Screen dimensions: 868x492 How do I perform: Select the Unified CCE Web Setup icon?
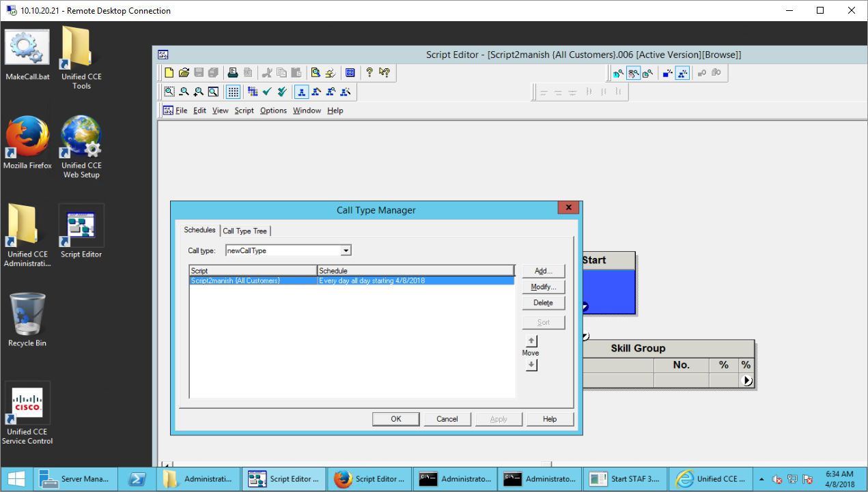pyautogui.click(x=81, y=147)
